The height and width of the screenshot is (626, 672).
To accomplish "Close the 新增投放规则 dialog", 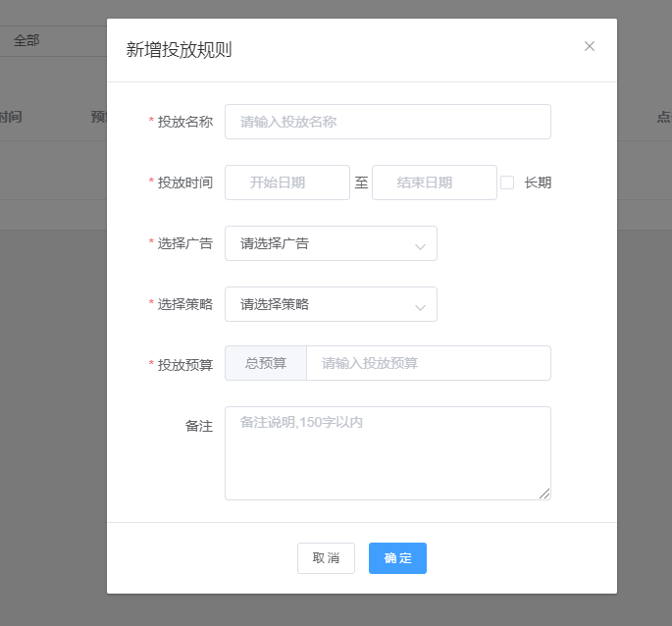I will tap(590, 46).
